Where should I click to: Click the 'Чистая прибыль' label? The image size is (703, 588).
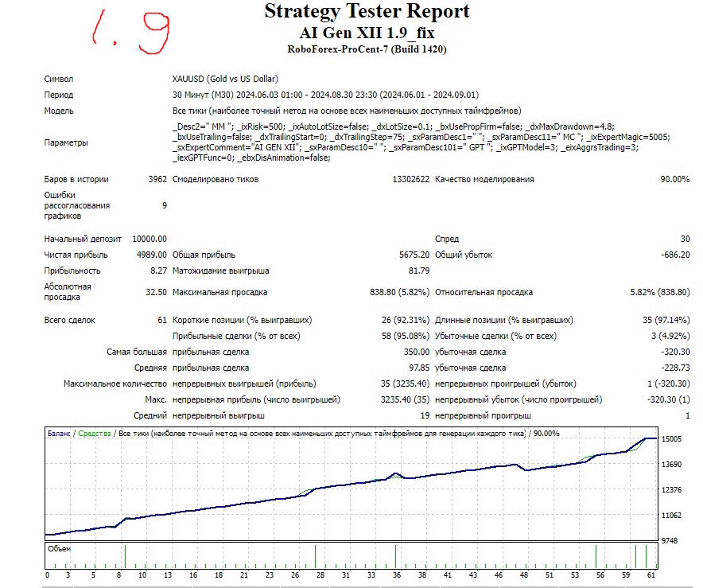[76, 255]
